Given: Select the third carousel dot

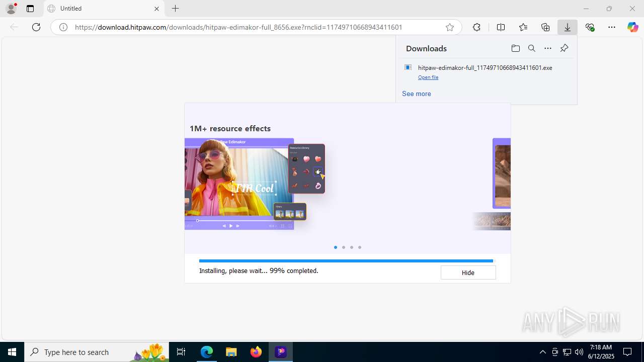Looking at the screenshot, I should click(x=352, y=247).
